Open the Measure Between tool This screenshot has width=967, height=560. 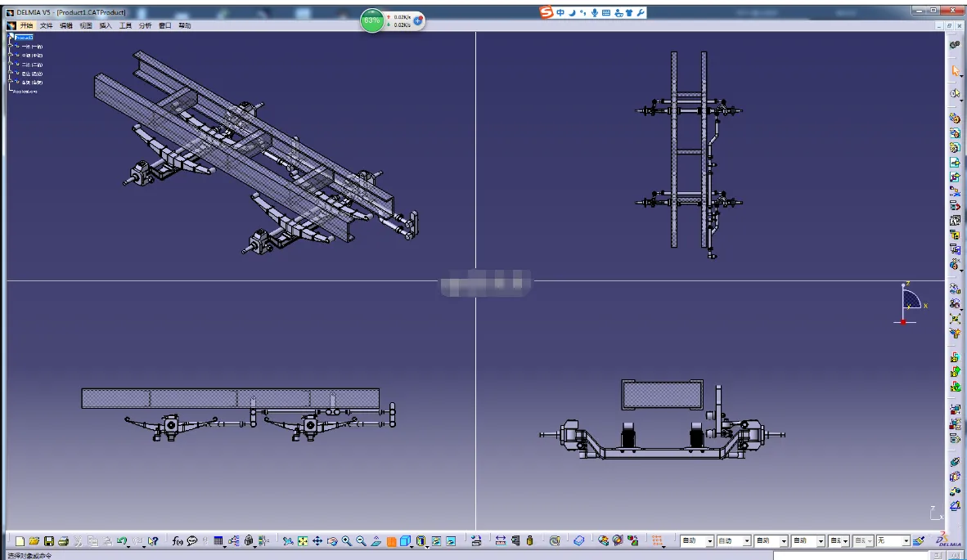[500, 541]
